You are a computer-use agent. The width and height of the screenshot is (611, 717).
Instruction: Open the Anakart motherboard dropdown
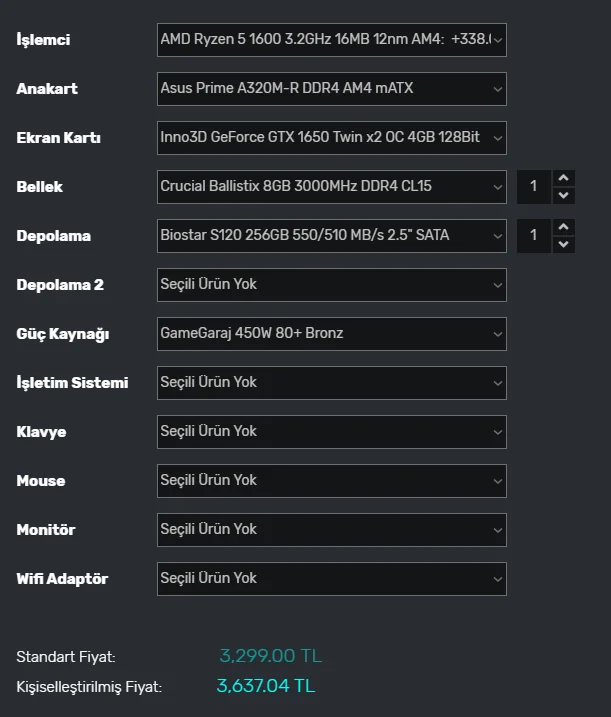[x=331, y=89]
